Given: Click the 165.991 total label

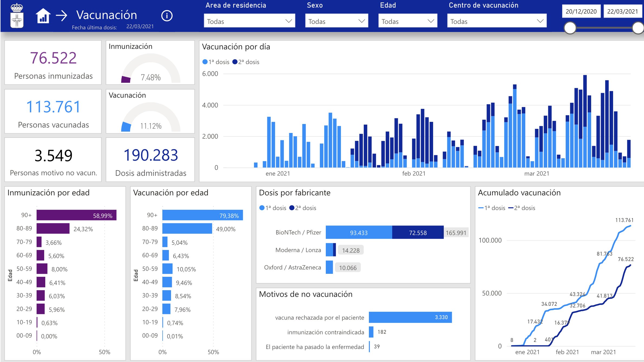Looking at the screenshot, I should pyautogui.click(x=456, y=233).
